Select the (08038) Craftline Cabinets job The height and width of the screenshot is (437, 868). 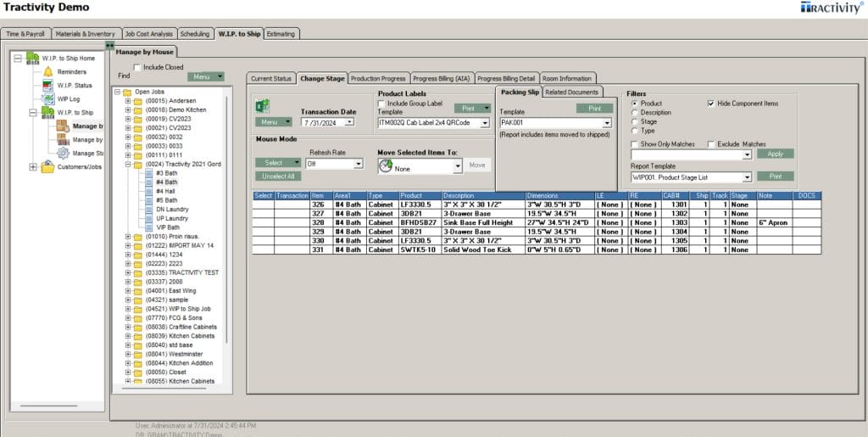point(181,327)
